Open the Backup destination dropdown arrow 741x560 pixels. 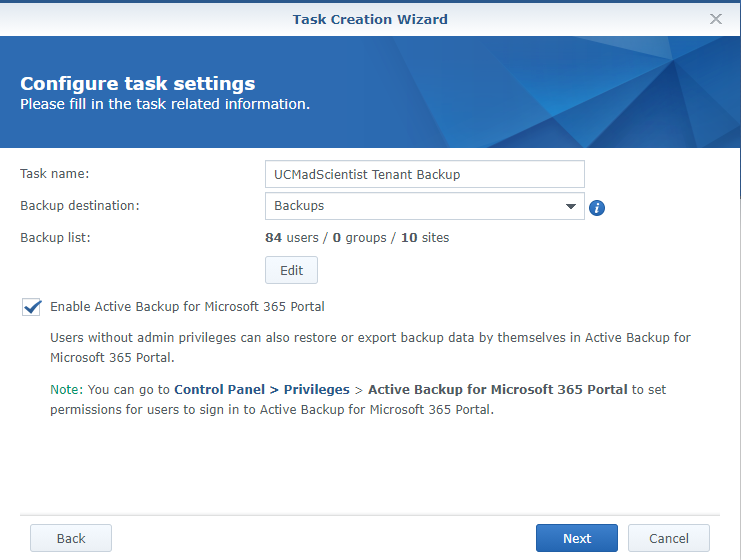click(x=571, y=206)
